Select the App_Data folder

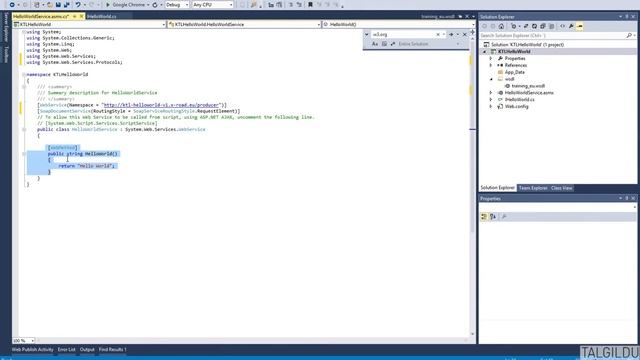pyautogui.click(x=515, y=72)
